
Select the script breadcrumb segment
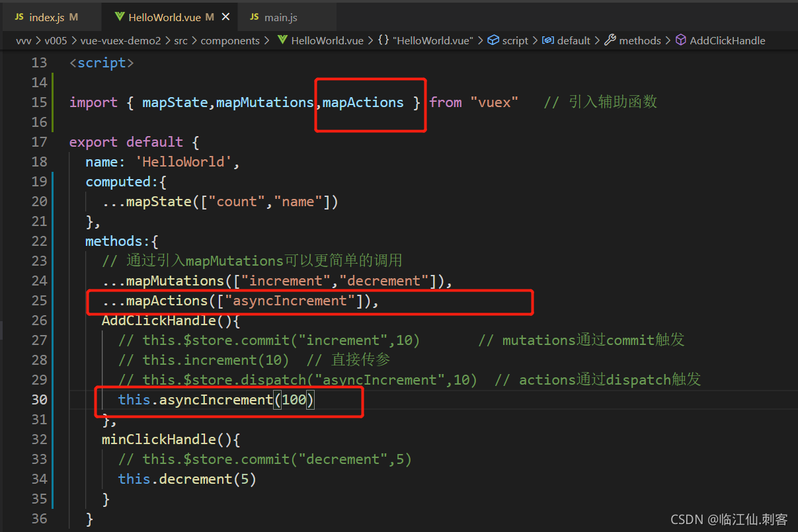[515, 40]
